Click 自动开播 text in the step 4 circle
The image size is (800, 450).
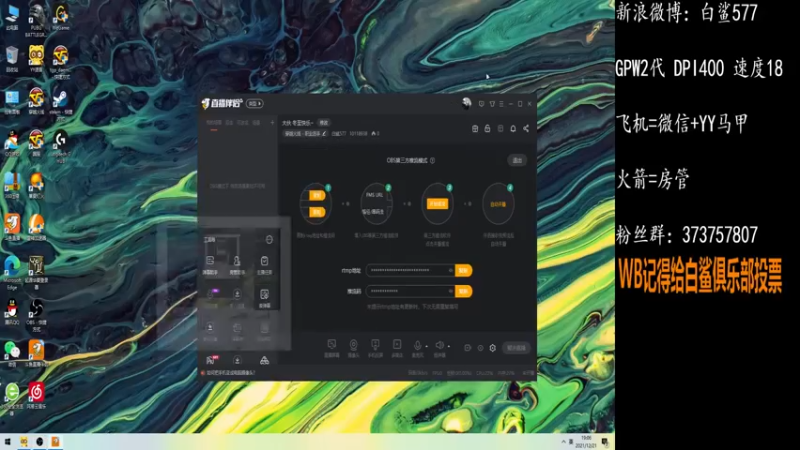498,204
